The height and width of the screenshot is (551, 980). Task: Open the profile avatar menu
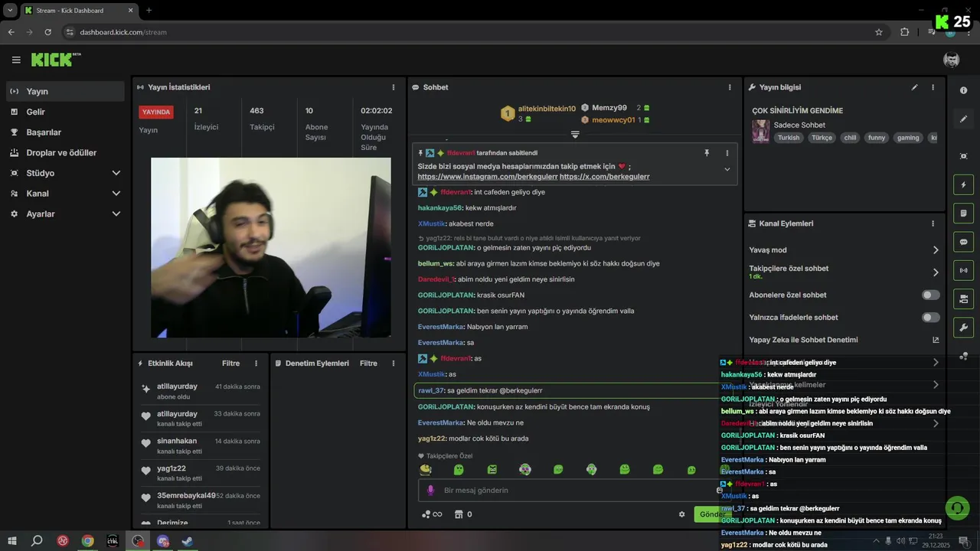point(952,60)
